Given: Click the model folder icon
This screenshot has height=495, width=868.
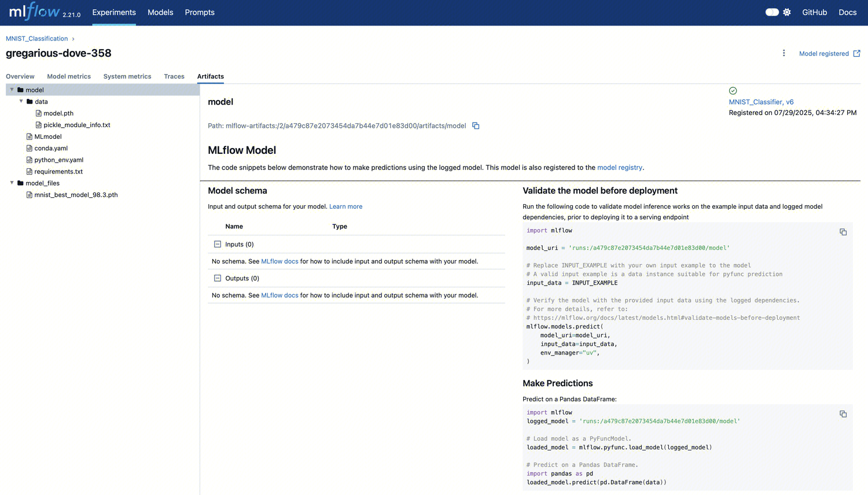Looking at the screenshot, I should coord(20,90).
